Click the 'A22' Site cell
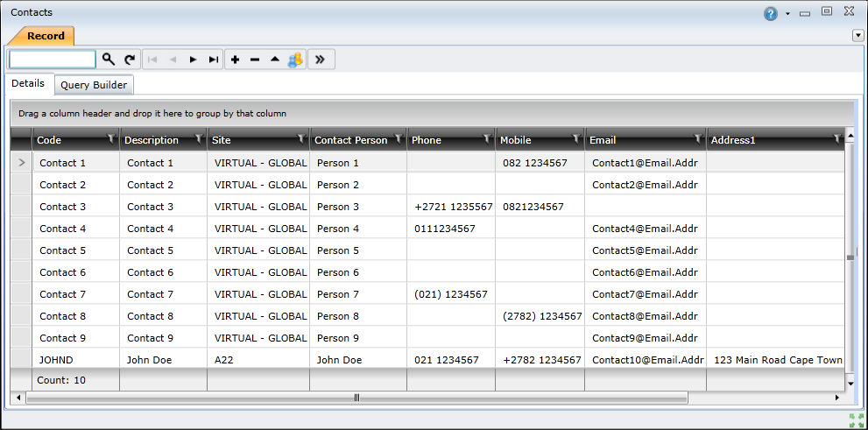Viewport: 868px width, 430px height. tap(258, 360)
